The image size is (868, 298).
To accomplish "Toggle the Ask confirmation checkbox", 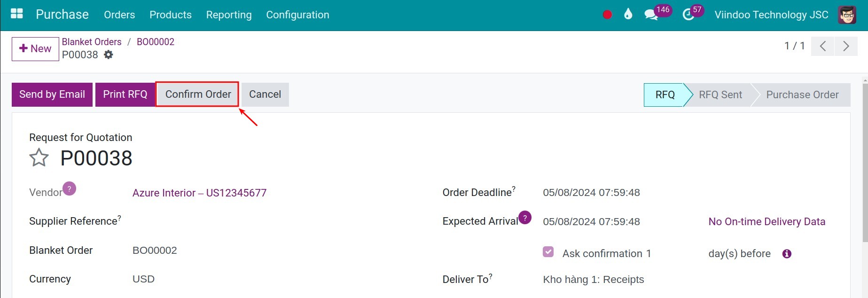I will (548, 252).
